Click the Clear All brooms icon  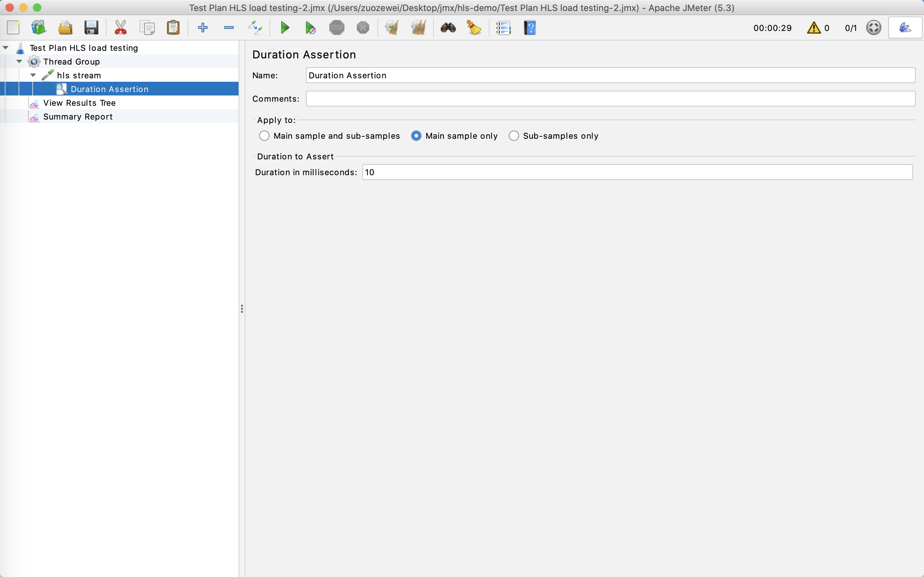click(x=418, y=28)
